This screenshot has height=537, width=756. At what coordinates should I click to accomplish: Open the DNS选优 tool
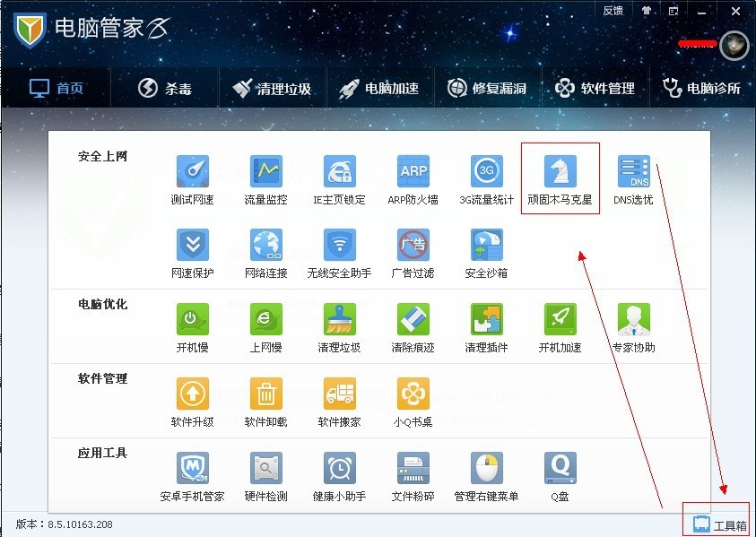tap(633, 180)
